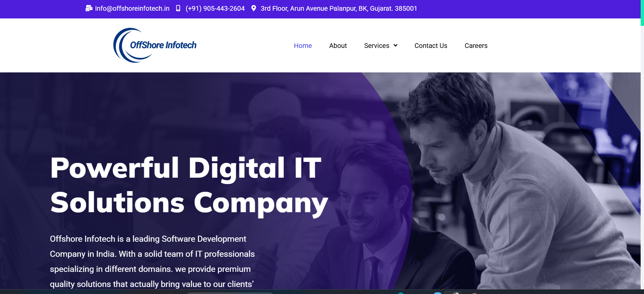Image resolution: width=644 pixels, height=294 pixels.
Task: Click the OffShore Infotech logo
Action: tap(155, 45)
